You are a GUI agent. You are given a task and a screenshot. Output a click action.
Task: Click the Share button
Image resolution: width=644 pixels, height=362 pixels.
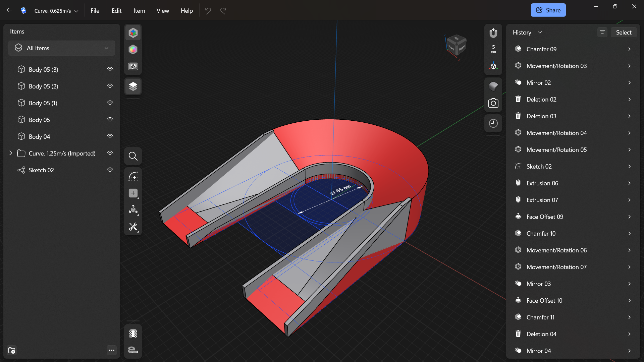(548, 10)
